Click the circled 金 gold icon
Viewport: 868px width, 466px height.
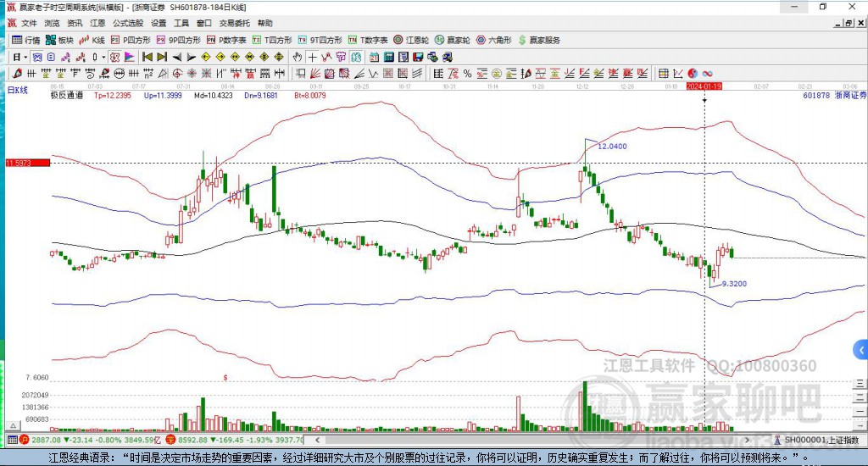click(x=497, y=73)
